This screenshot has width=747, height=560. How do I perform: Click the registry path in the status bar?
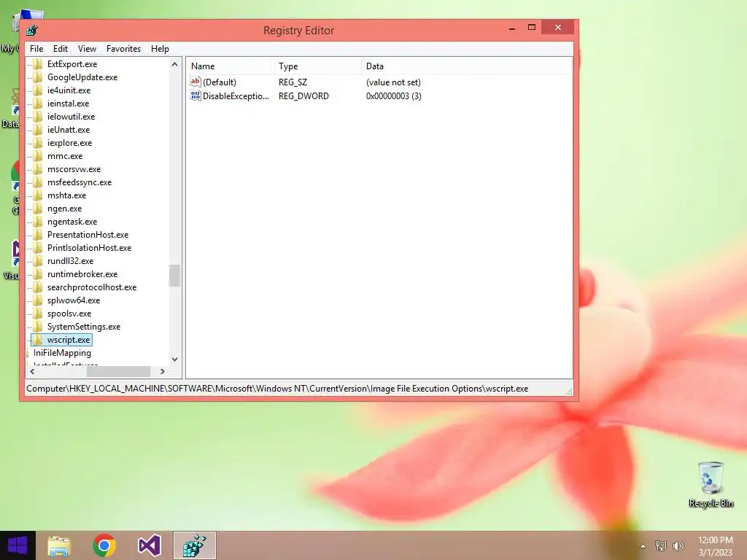point(277,389)
